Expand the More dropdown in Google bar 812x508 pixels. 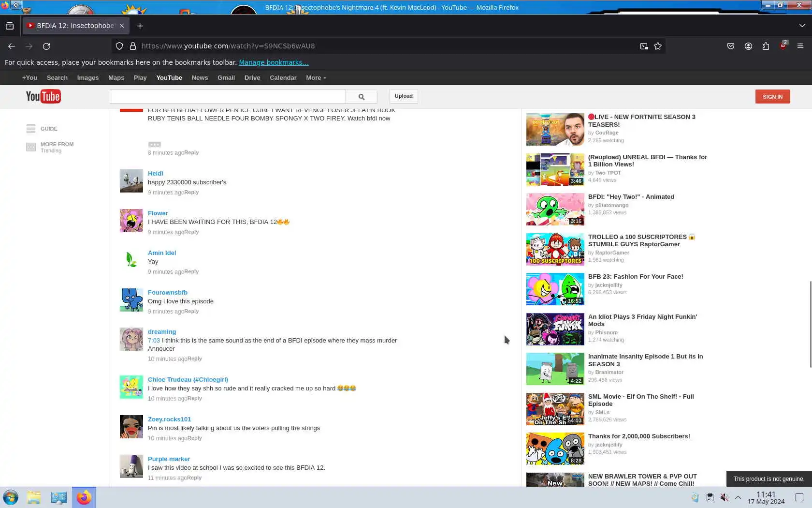point(316,78)
